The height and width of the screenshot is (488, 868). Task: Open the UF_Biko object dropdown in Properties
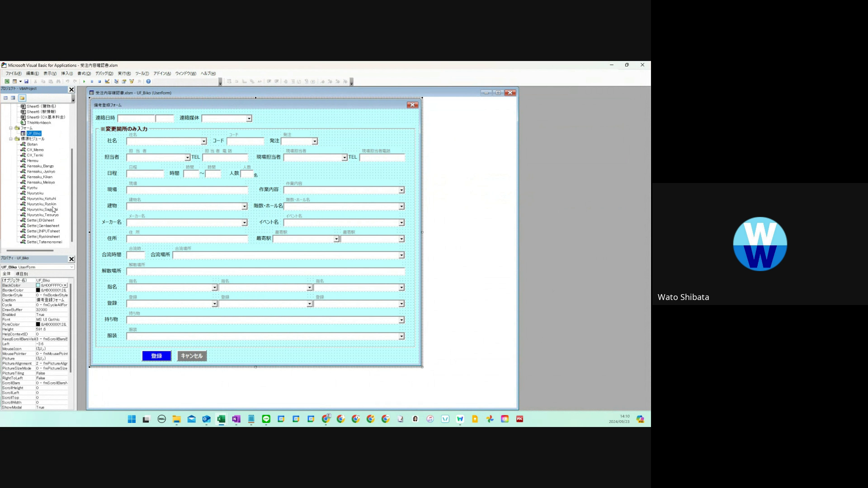click(71, 267)
